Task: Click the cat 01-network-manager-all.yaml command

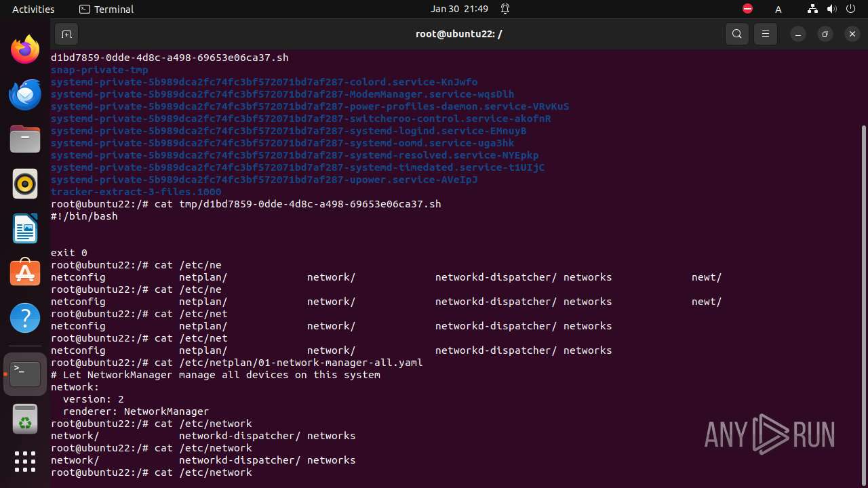Action: pyautogui.click(x=237, y=363)
